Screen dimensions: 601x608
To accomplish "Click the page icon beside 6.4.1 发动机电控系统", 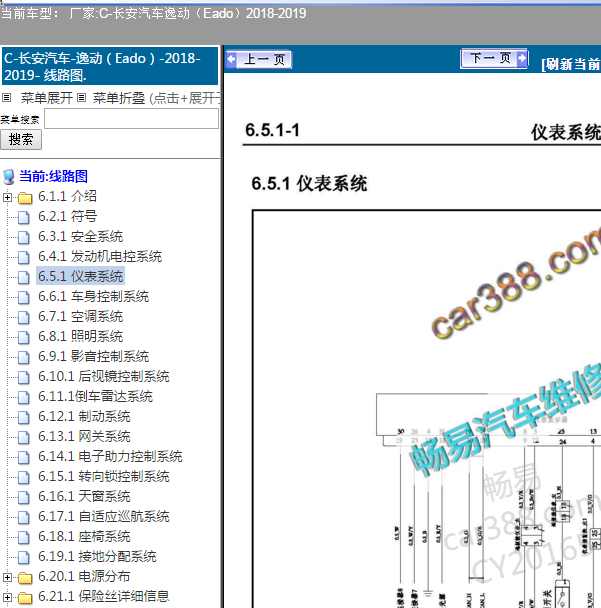I will pos(24,257).
